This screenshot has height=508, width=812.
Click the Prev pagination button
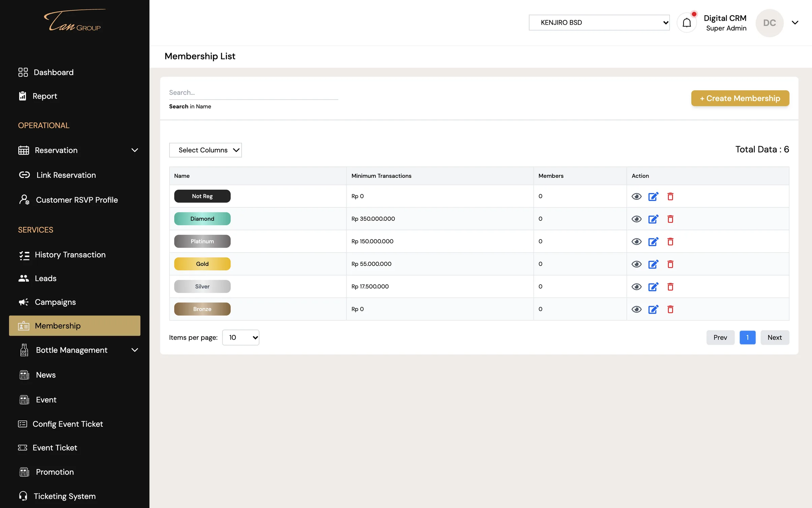pos(720,337)
